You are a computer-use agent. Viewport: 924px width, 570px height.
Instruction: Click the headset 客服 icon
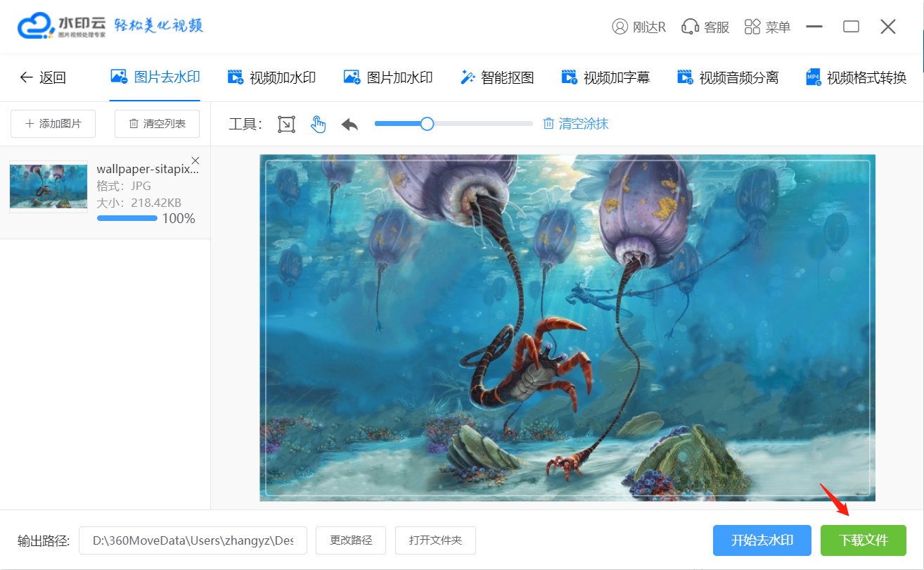(690, 27)
